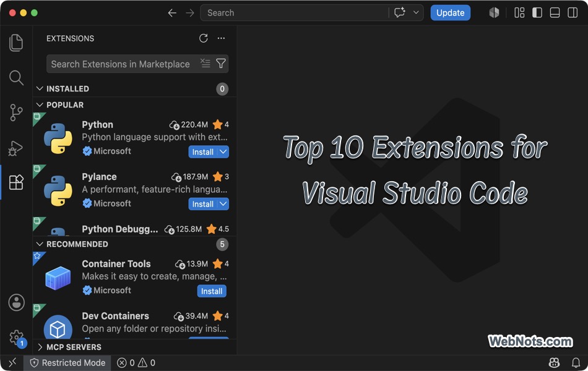The width and height of the screenshot is (588, 371).
Task: Open the Explorer view in activity bar
Action: pos(16,43)
